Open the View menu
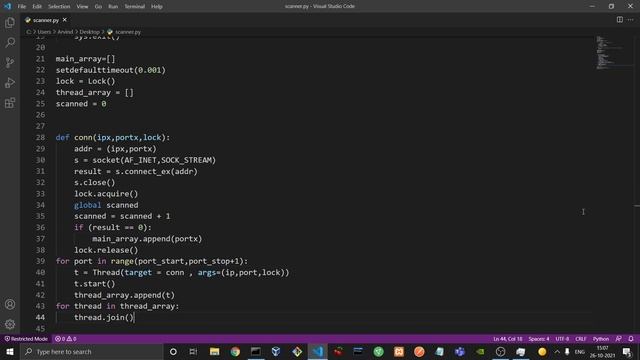Viewport: 640px width, 360px height. click(x=82, y=7)
